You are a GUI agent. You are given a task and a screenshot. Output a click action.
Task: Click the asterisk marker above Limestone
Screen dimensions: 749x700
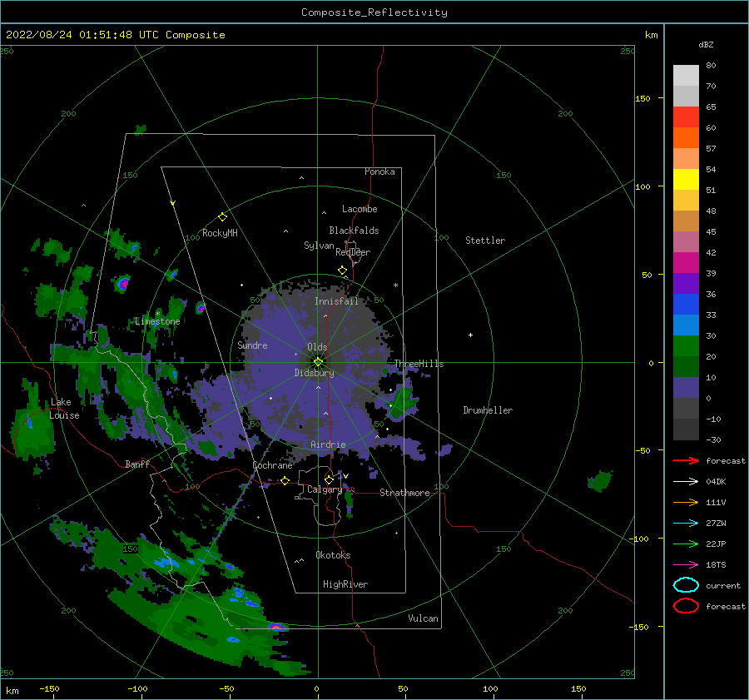coord(157,314)
